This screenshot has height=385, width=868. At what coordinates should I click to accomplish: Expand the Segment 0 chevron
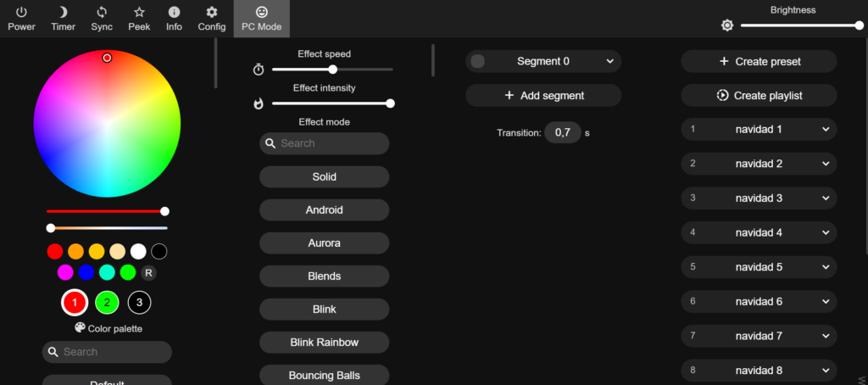pyautogui.click(x=609, y=62)
